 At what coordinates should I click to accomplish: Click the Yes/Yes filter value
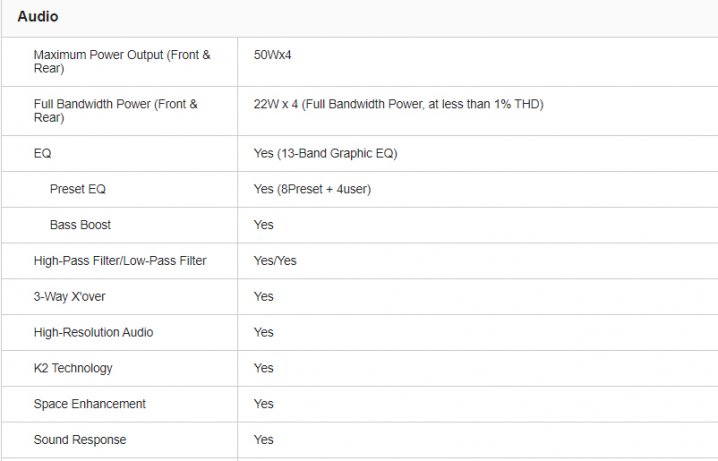275,260
